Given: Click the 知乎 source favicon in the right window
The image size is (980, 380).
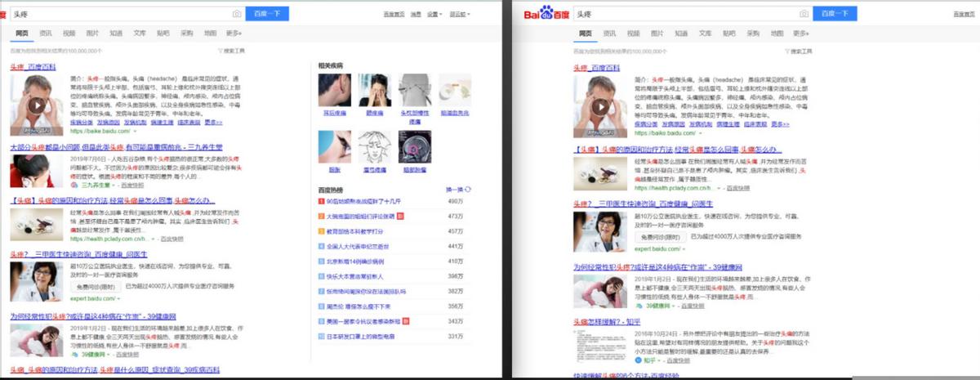Looking at the screenshot, I should pos(639,360).
